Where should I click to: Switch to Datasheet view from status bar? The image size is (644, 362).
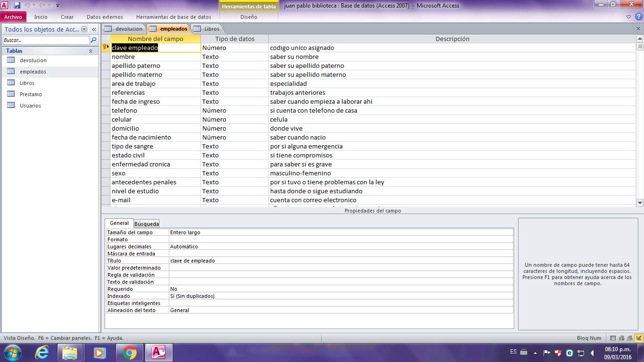click(x=613, y=338)
